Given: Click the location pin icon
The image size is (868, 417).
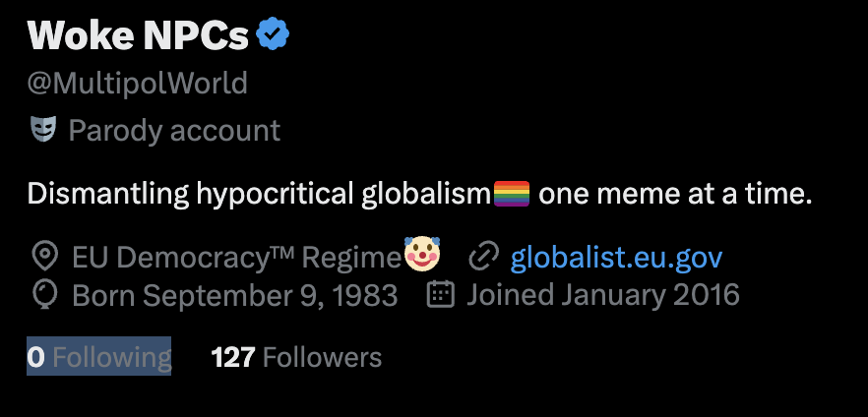Looking at the screenshot, I should 44,257.
